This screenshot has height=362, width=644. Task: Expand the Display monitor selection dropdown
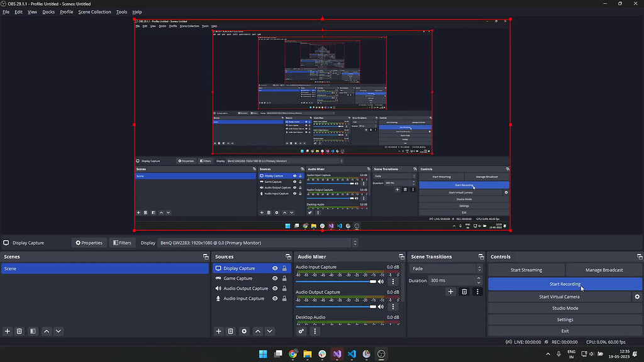(257, 243)
